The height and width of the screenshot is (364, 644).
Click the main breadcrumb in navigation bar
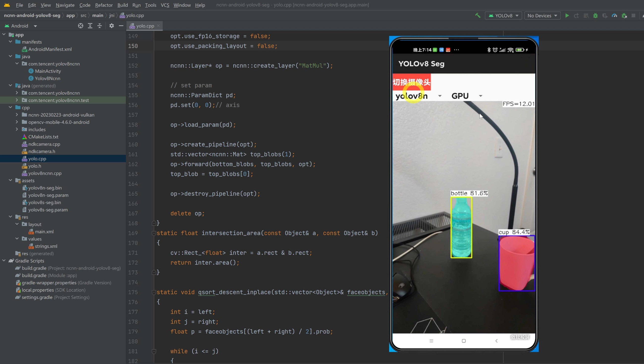pos(98,15)
